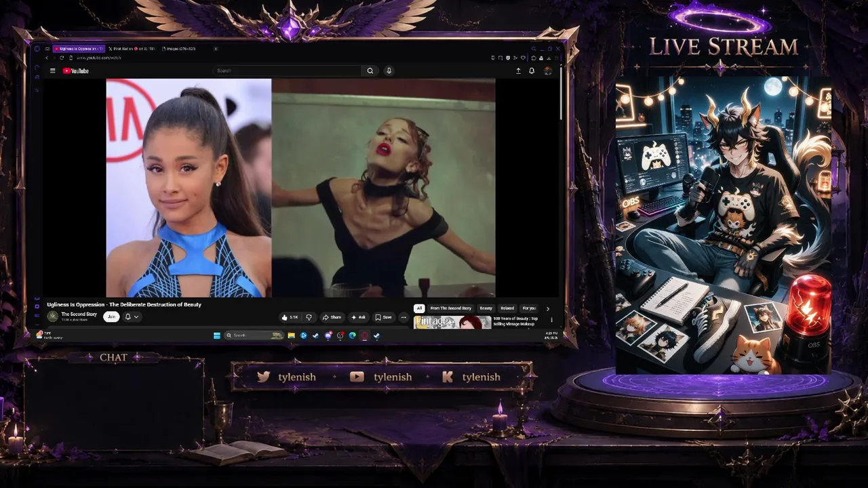Open Edge from the Windows taskbar
This screenshot has height=488, width=868.
[353, 335]
